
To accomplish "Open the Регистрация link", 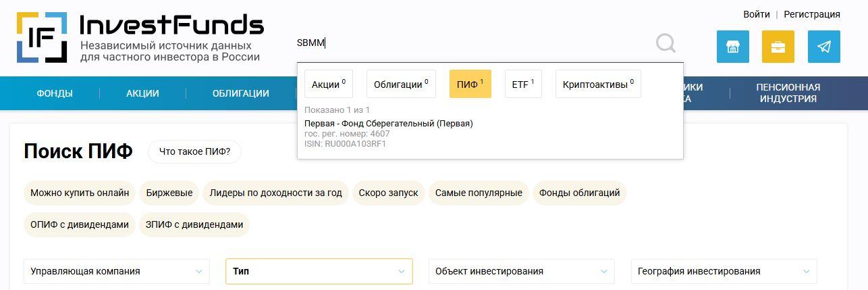I will (811, 14).
